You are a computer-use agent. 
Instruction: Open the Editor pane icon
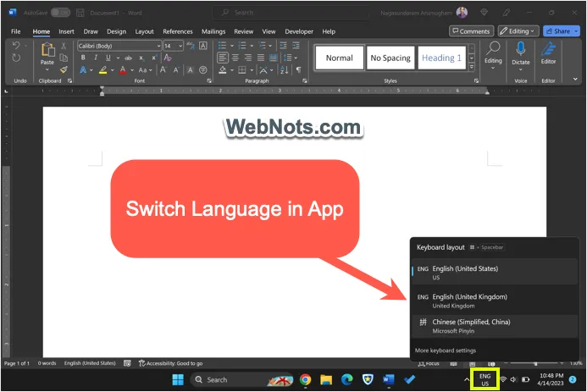(548, 49)
